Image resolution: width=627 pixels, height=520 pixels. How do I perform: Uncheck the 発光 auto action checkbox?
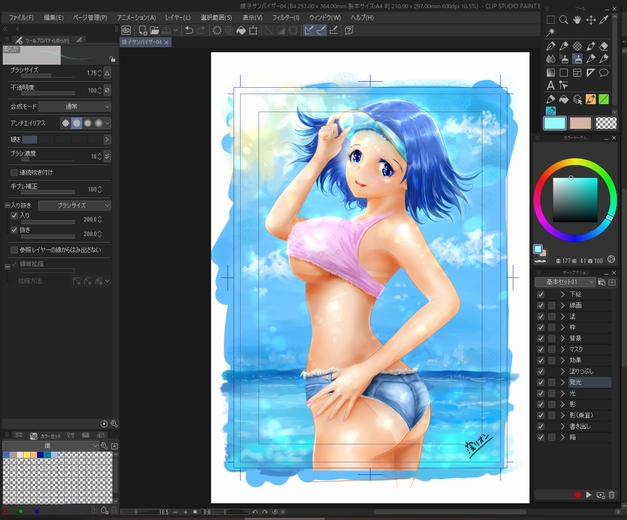click(541, 382)
